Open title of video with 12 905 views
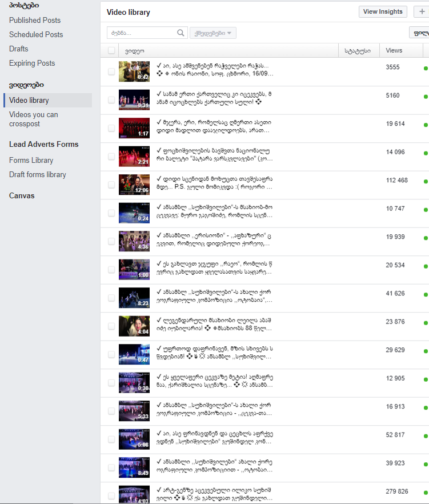Screen dimensions: 429x504 [x=215, y=381]
